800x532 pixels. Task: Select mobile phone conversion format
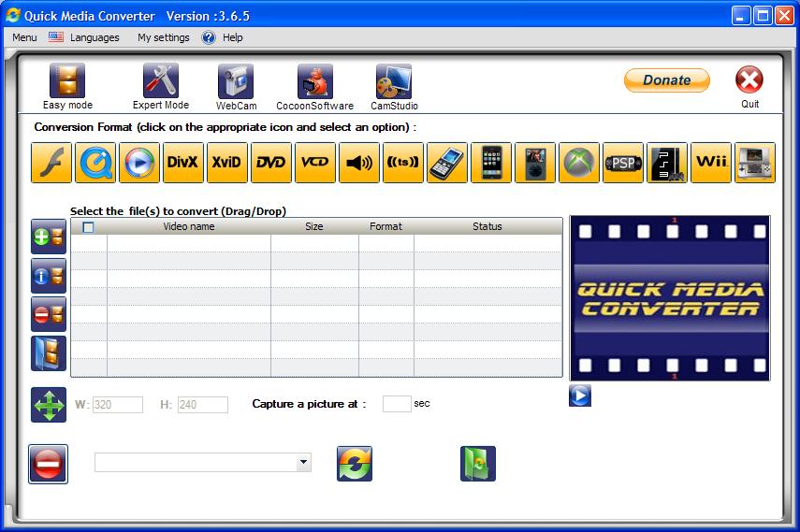[447, 163]
